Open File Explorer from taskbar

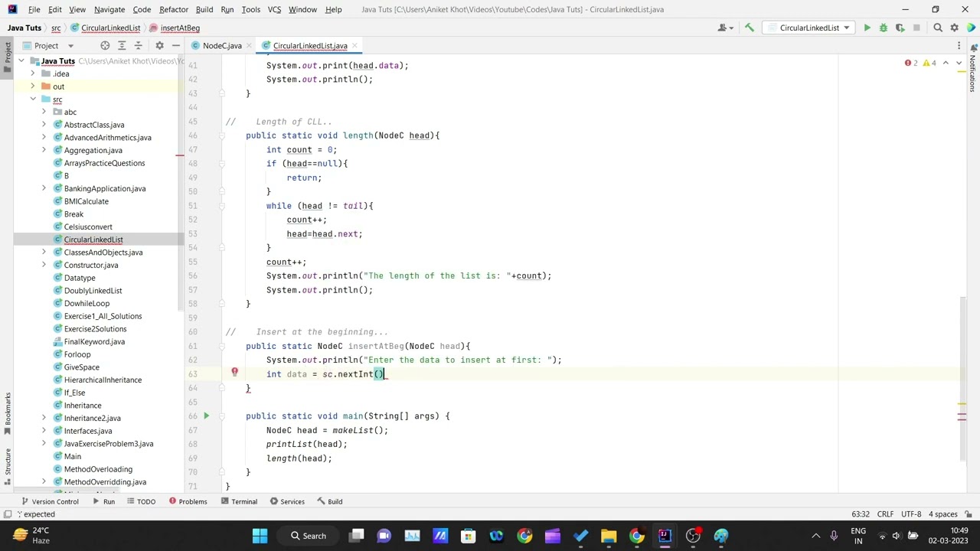coord(609,536)
